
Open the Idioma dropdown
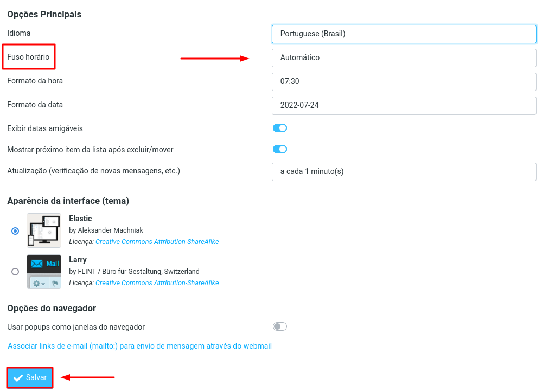[404, 34]
